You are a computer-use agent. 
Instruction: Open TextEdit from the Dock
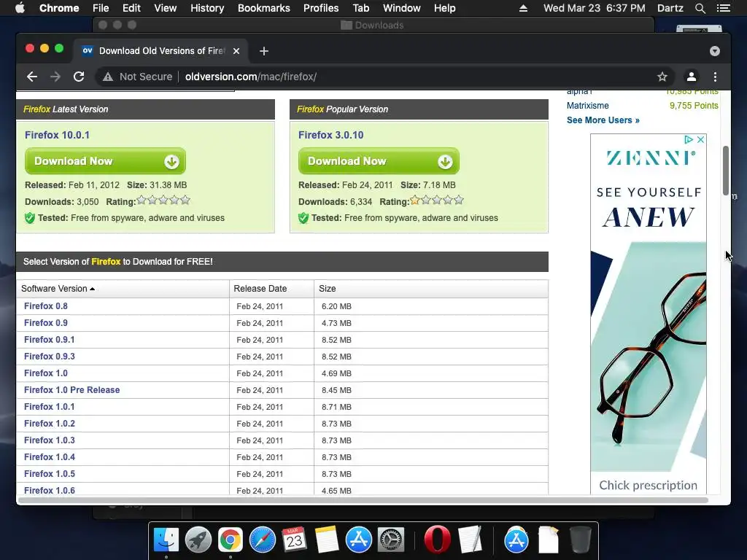(x=471, y=540)
